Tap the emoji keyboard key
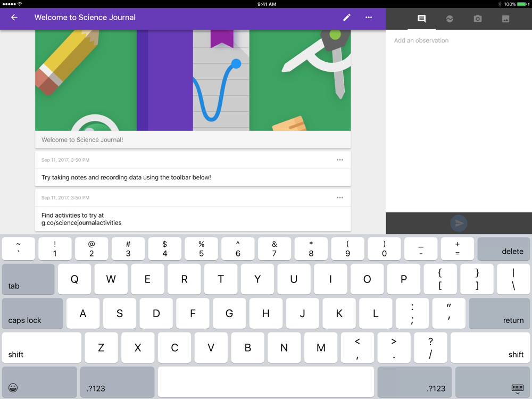 pos(39,381)
